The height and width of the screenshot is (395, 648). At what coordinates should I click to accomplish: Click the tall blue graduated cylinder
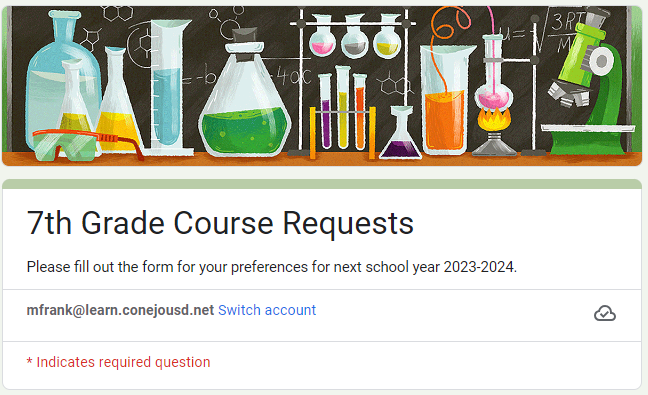[x=167, y=87]
